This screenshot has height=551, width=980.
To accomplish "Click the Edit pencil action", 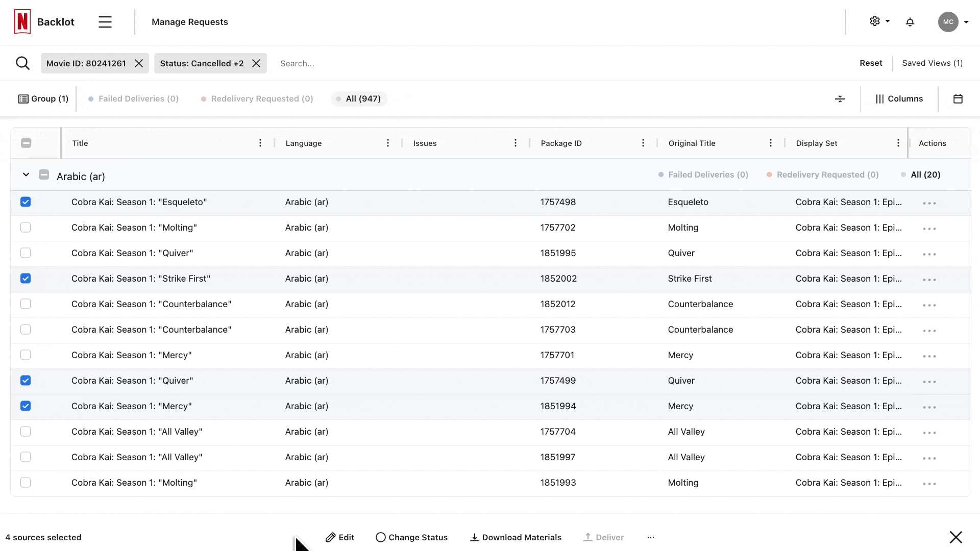I will 340,537.
